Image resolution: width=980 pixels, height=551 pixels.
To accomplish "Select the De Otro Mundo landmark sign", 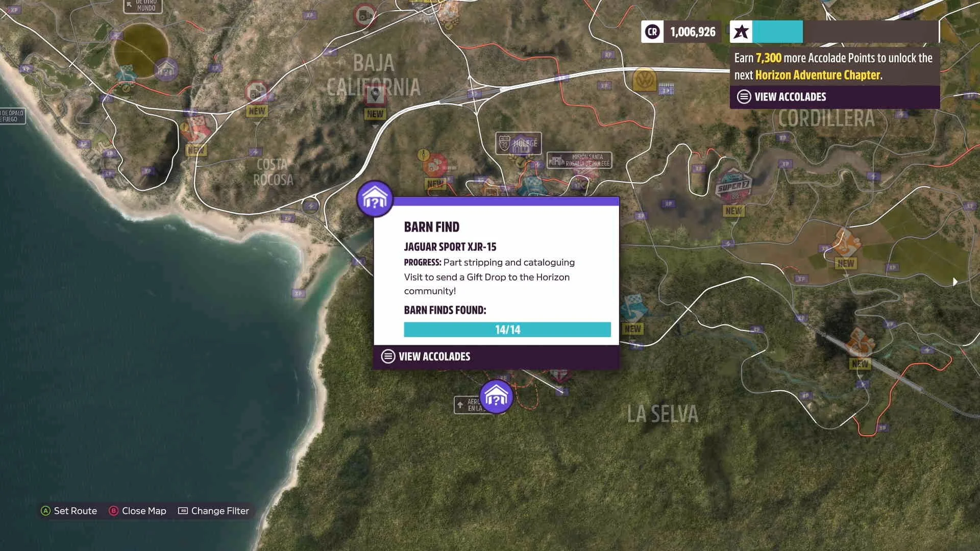I will pyautogui.click(x=142, y=6).
